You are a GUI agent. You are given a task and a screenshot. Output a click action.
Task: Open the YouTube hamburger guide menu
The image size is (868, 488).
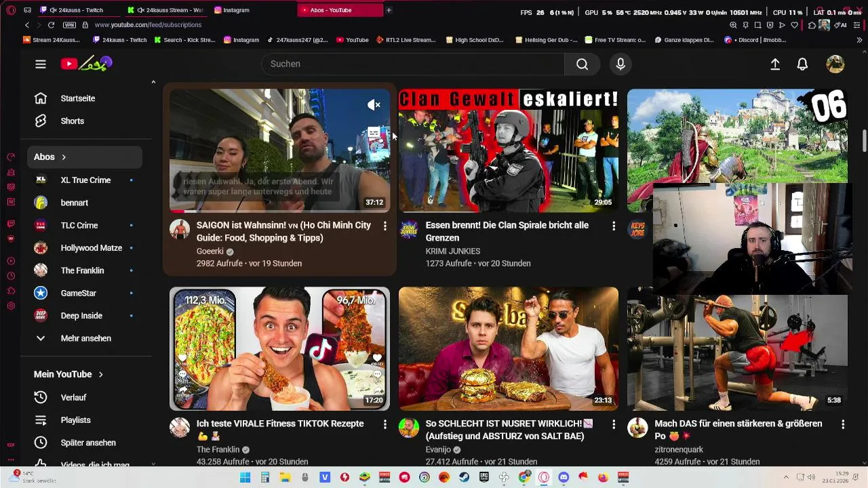[41, 64]
